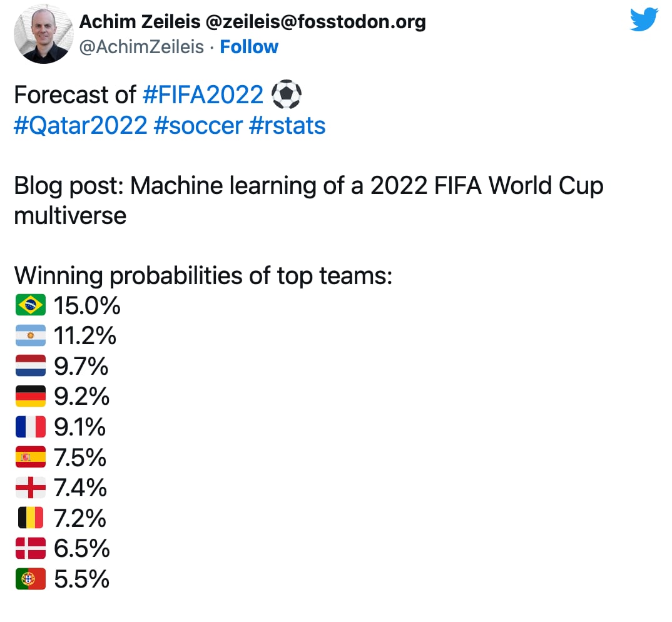The image size is (672, 622).
Task: Click the Twitter bird logo
Action: coord(644,20)
